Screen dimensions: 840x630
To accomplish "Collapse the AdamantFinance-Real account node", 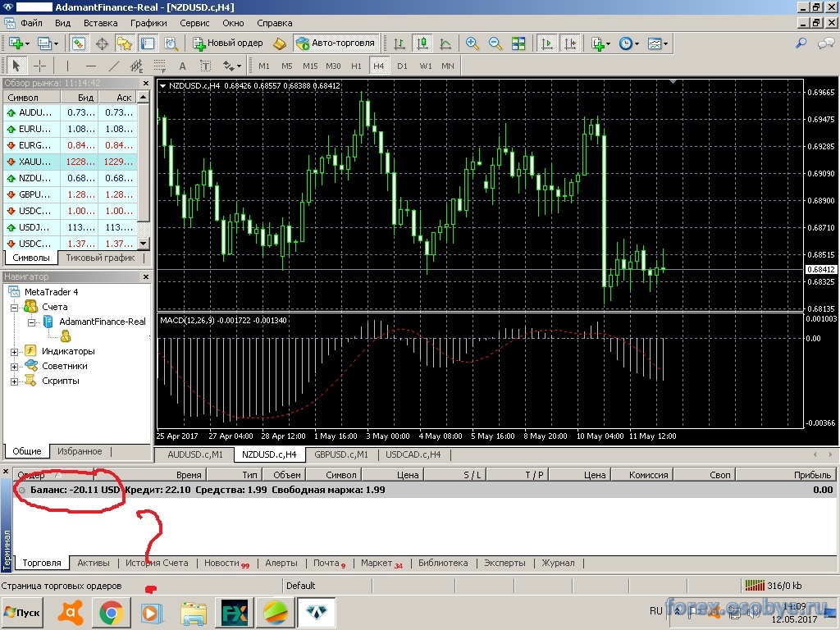I will pos(31,322).
